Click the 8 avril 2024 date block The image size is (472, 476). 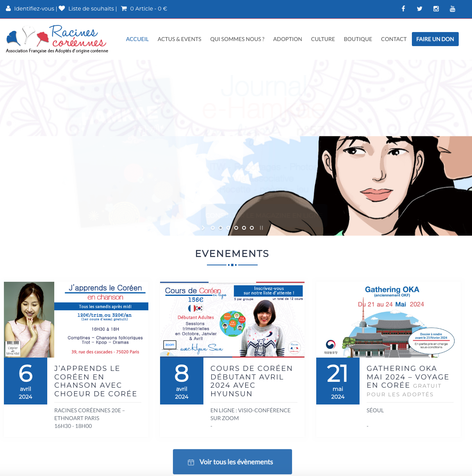[182, 381]
